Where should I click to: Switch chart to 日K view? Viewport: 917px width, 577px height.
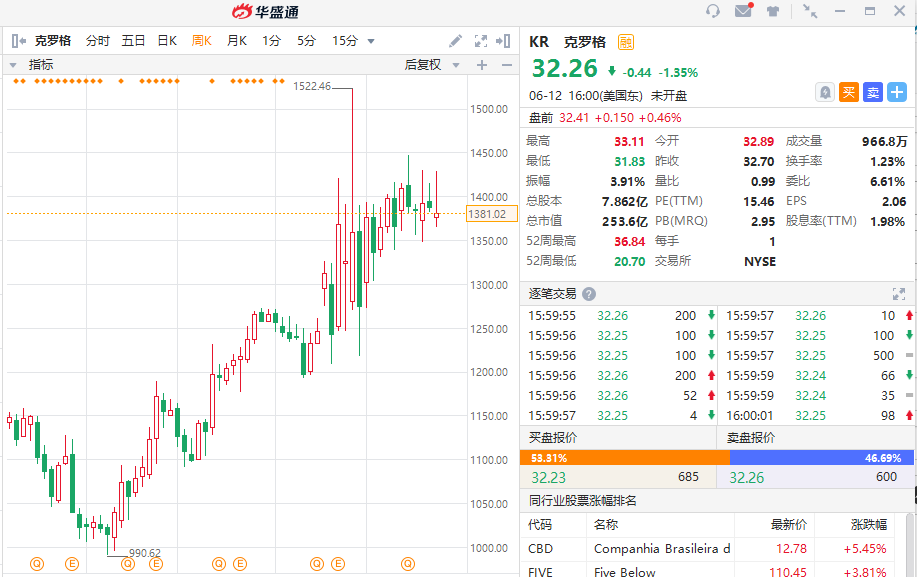[x=167, y=41]
